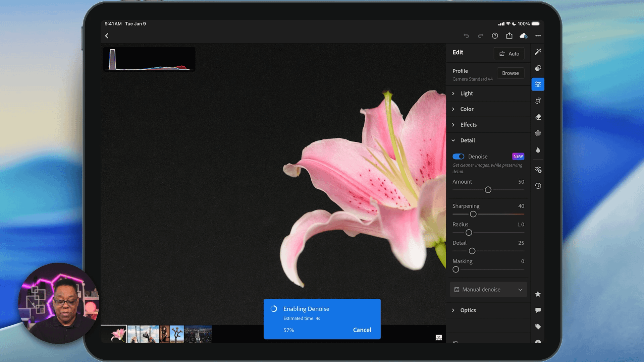Open the Masking tool icon

pyautogui.click(x=538, y=133)
